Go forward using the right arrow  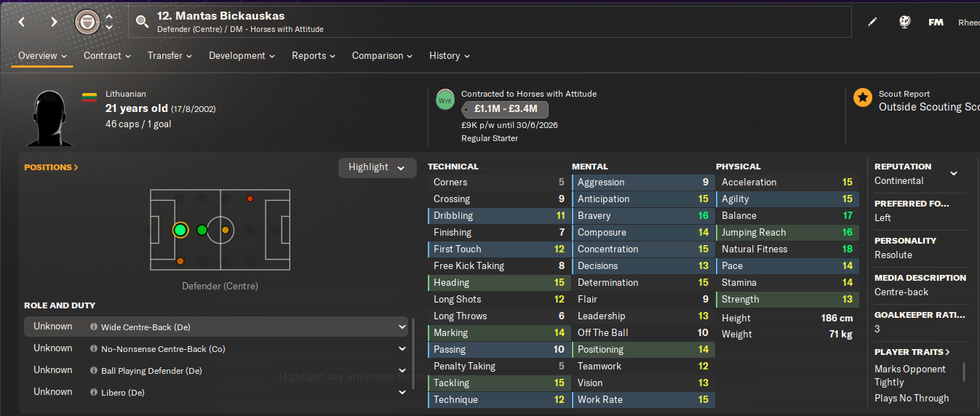[54, 22]
